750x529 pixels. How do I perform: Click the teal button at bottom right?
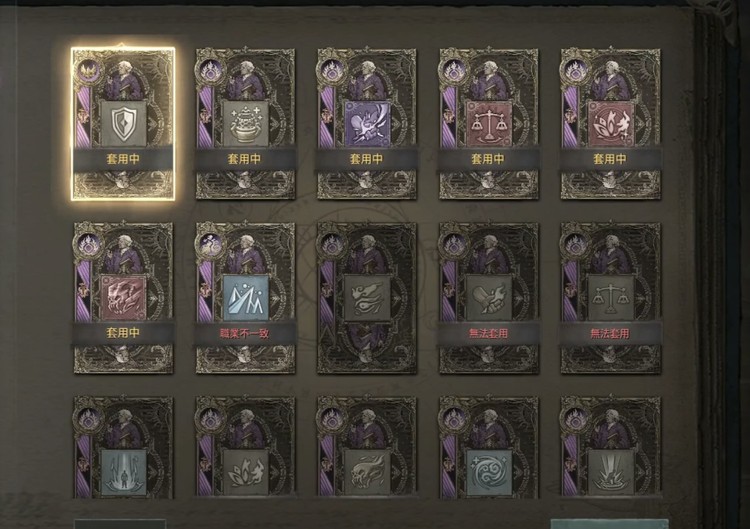point(609,524)
